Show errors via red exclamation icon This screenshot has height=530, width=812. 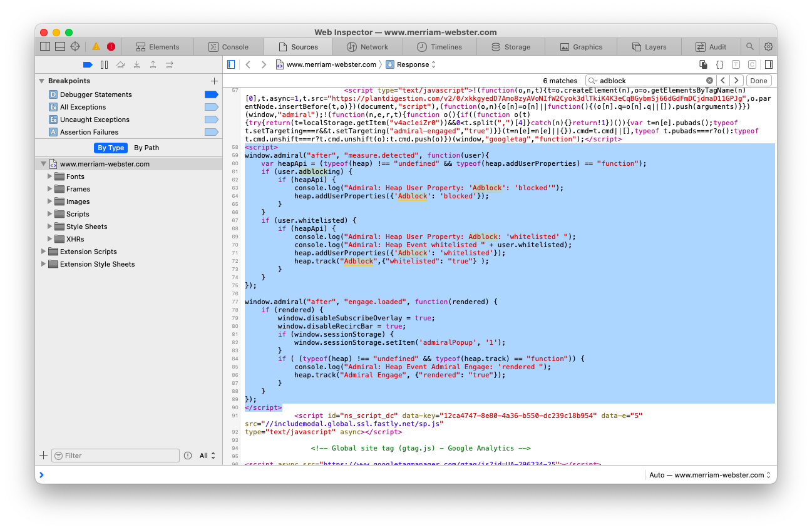(x=111, y=46)
